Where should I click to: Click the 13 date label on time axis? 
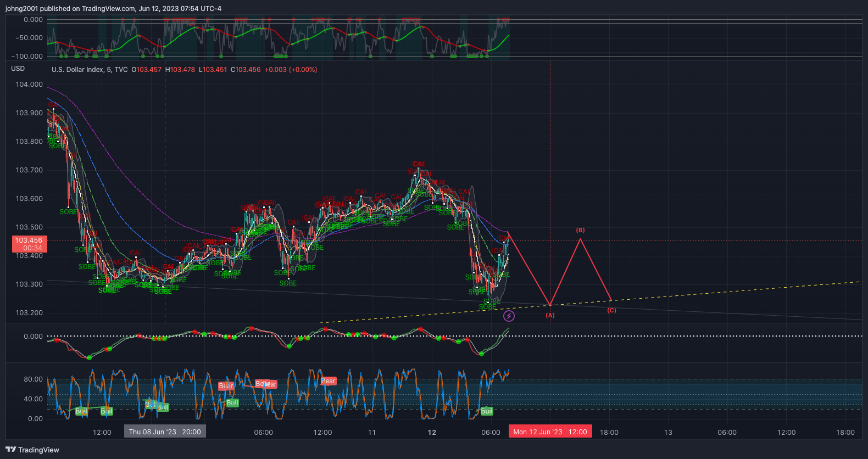coord(668,432)
